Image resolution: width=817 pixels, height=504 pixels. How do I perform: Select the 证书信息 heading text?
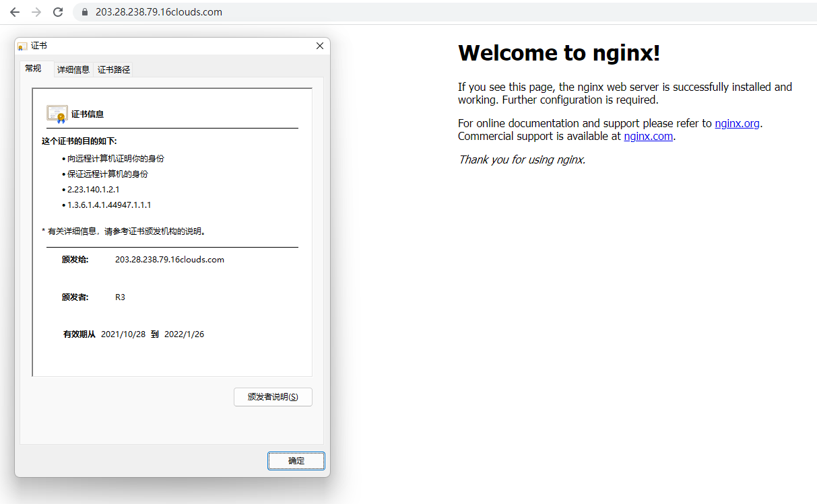click(88, 114)
